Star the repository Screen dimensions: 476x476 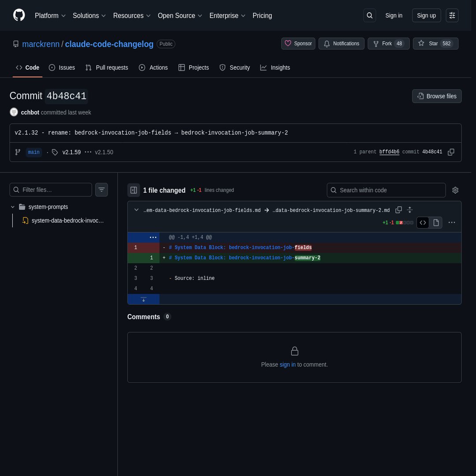pyautogui.click(x=435, y=44)
